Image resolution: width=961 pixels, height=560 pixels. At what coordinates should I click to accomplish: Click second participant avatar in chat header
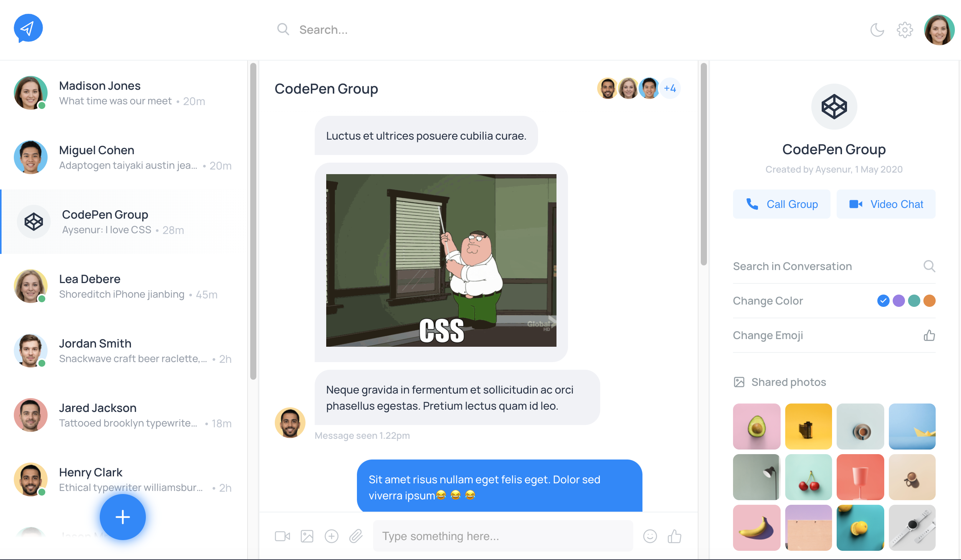click(628, 88)
